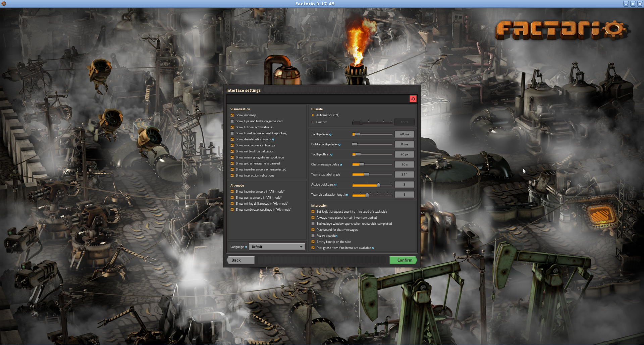Viewport: 644px width, 345px height.
Task: Toggle Show rail block visualization
Action: click(x=232, y=151)
